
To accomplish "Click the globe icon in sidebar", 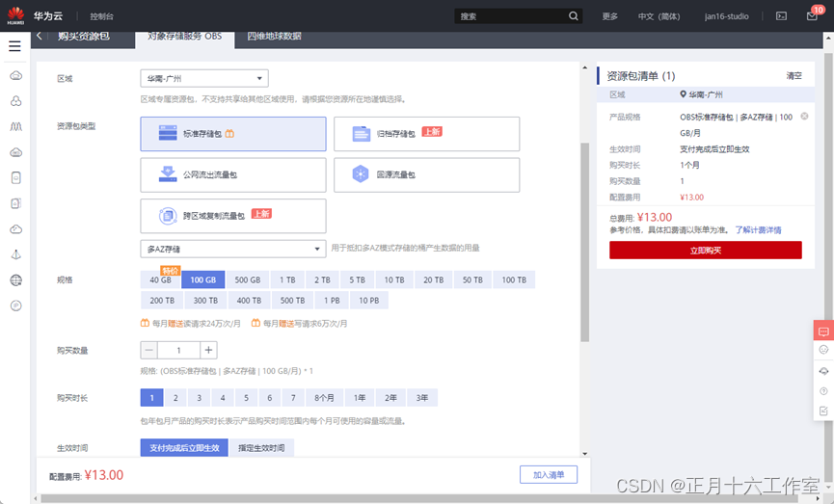I will (16, 280).
